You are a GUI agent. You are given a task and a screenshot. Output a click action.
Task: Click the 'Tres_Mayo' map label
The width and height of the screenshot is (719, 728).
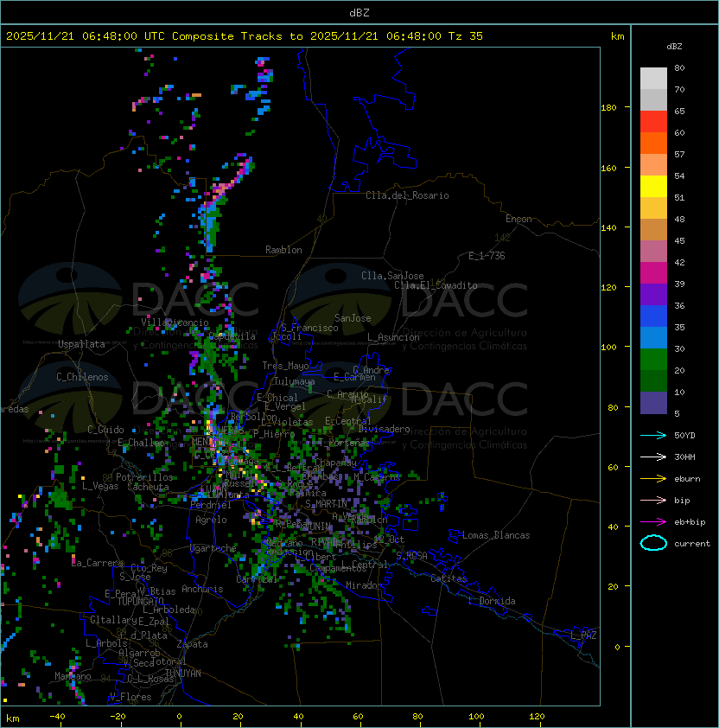pyautogui.click(x=285, y=366)
